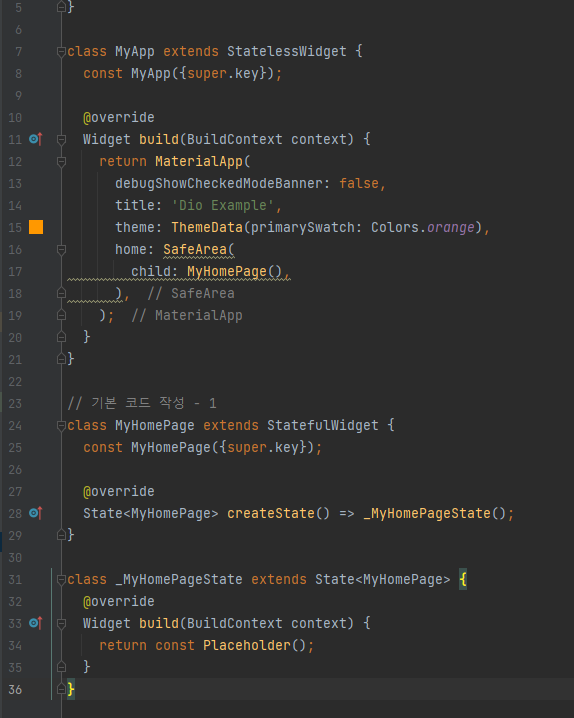Image resolution: width=574 pixels, height=718 pixels.
Task: Collapse the build method fold on line 11
Action: [61, 140]
